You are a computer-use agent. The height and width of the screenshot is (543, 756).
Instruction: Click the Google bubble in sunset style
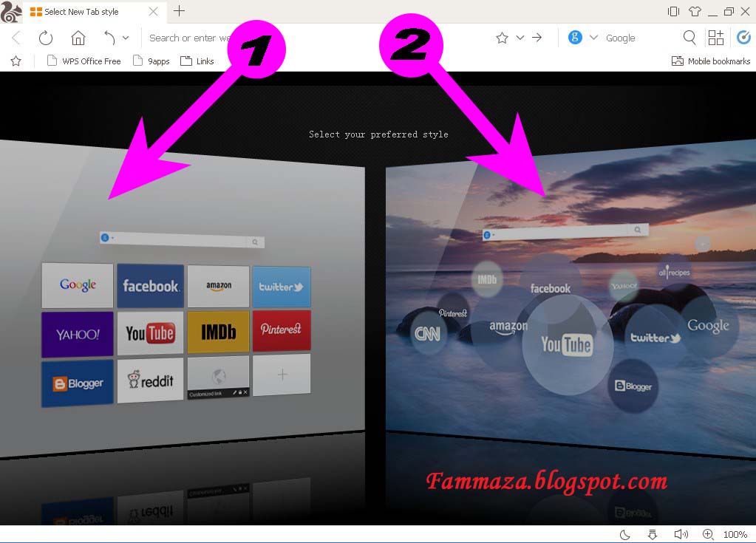[x=708, y=326]
